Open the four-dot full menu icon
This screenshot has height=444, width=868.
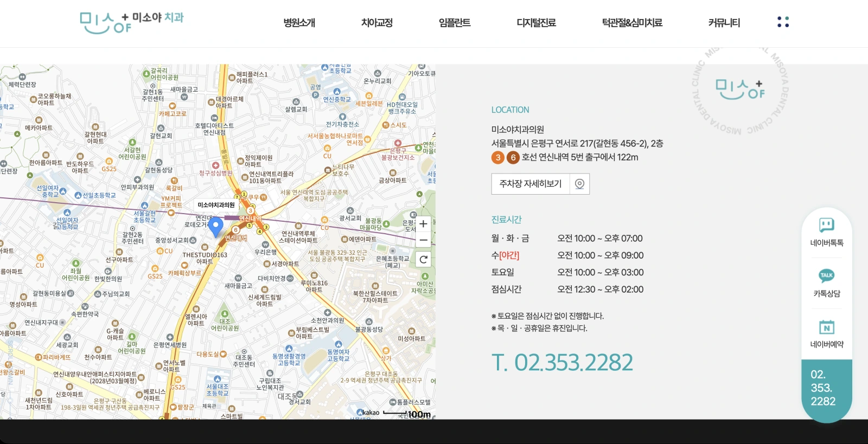pos(783,22)
